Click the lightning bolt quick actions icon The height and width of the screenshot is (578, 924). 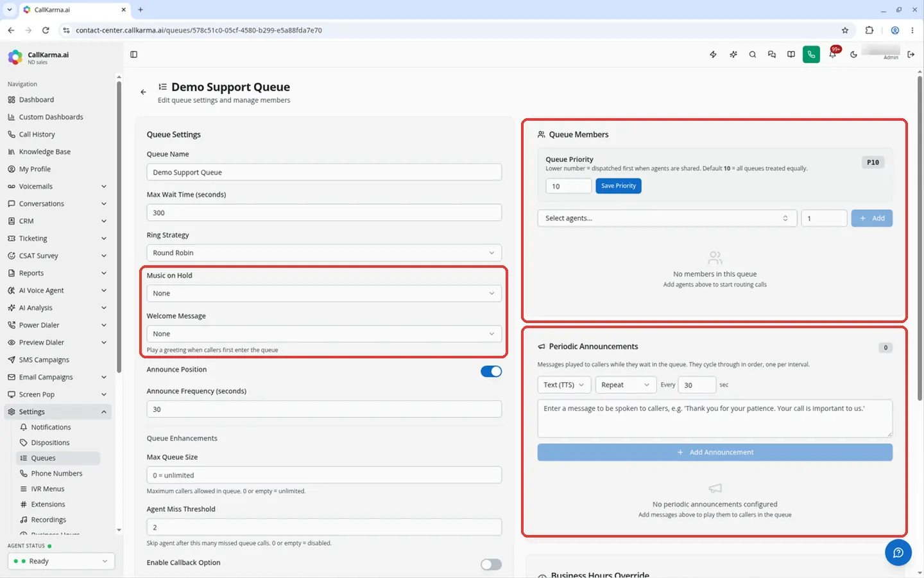(713, 55)
